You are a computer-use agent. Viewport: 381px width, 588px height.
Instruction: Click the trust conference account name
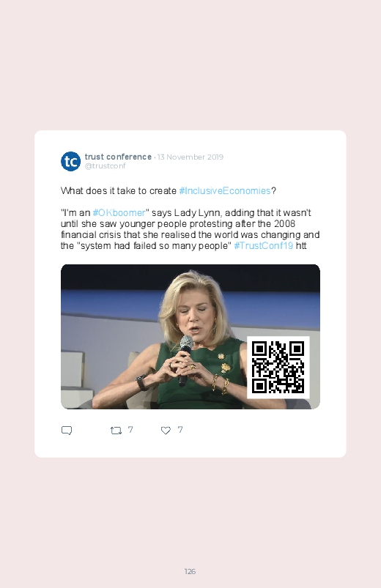118,157
